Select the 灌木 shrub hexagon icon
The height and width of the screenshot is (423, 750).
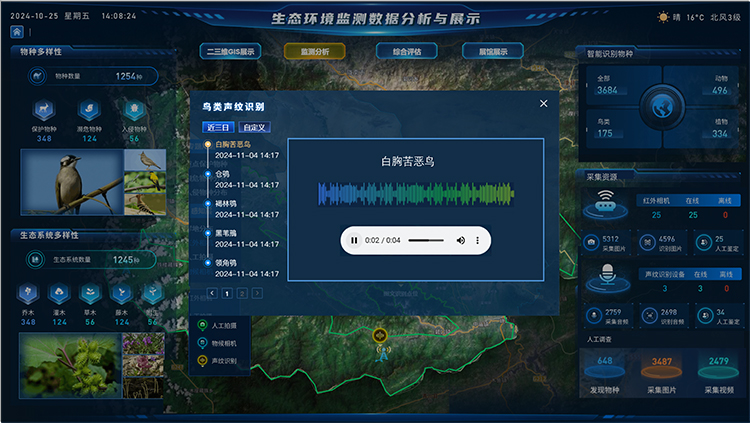[59, 292]
